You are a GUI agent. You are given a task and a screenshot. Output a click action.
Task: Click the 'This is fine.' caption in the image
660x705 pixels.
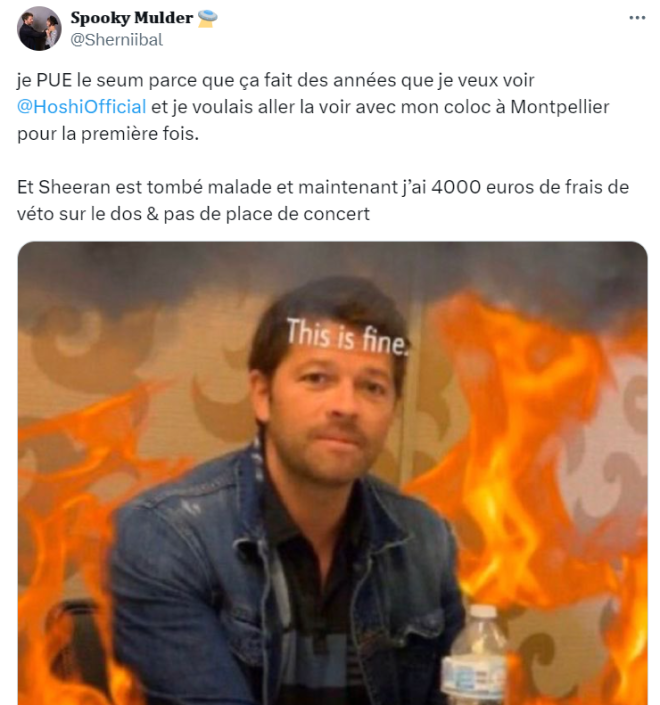pos(348,336)
